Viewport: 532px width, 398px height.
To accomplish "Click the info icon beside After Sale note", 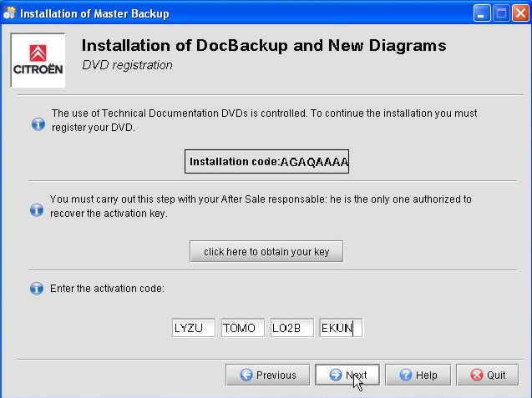I will pyautogui.click(x=37, y=210).
